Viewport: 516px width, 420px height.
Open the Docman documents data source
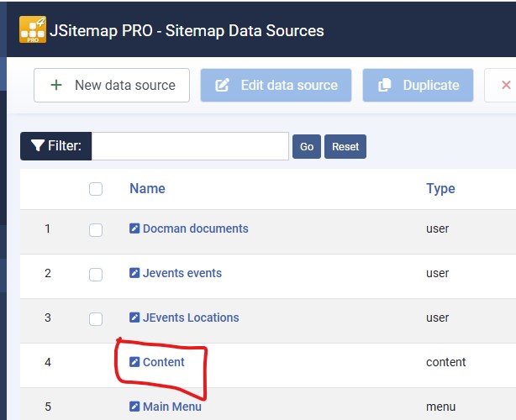click(196, 228)
